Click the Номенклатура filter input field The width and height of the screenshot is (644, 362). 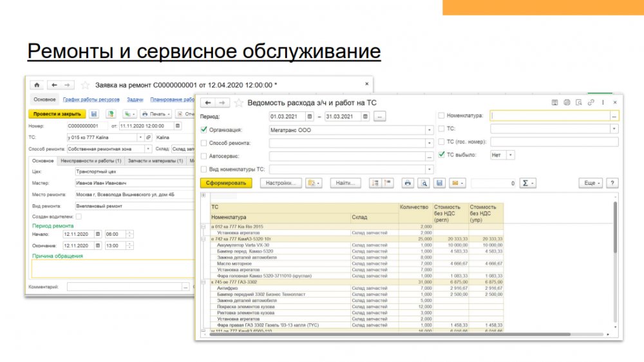tap(550, 116)
